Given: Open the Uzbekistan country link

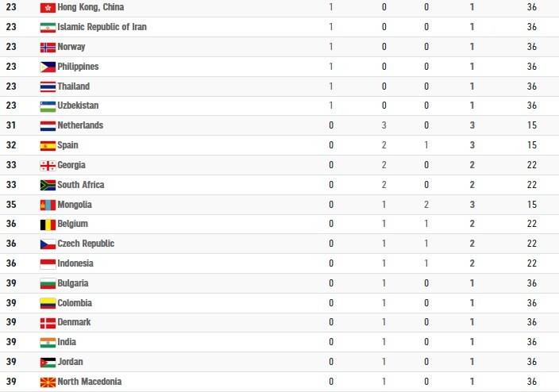Looking at the screenshot, I should tap(78, 106).
